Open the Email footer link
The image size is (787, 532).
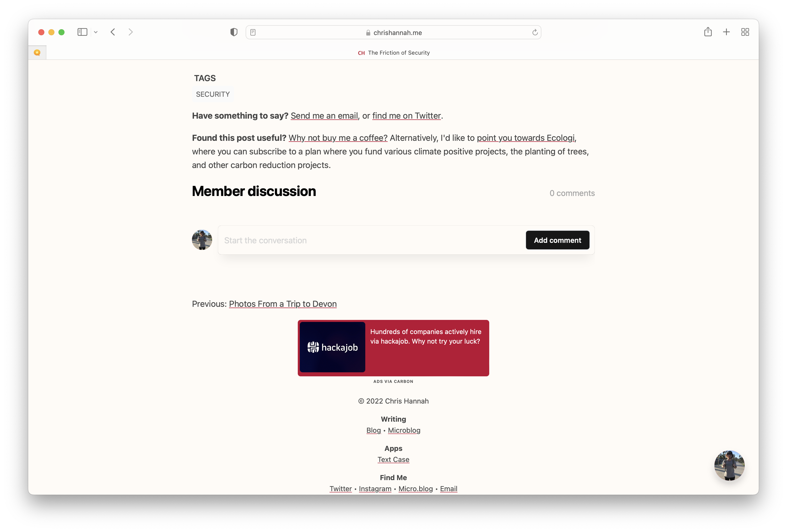click(449, 489)
